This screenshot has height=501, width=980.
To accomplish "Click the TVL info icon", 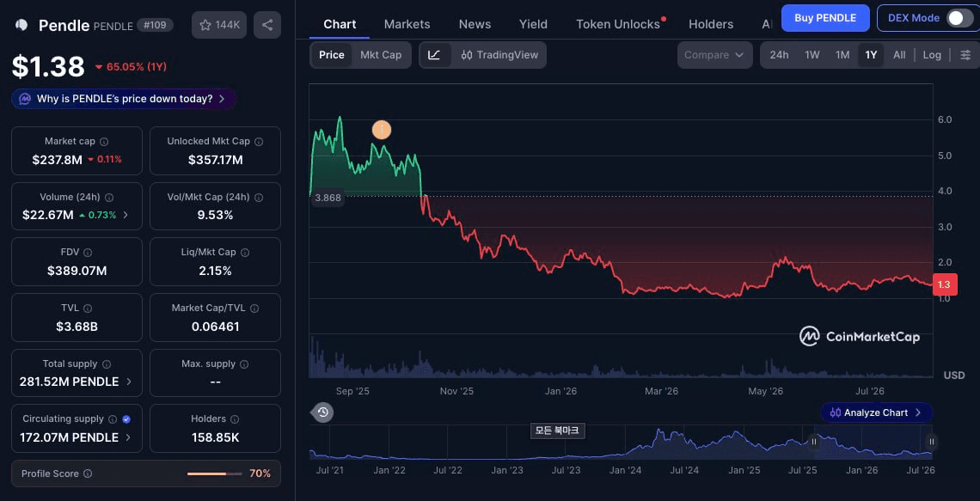I will pos(88,308).
